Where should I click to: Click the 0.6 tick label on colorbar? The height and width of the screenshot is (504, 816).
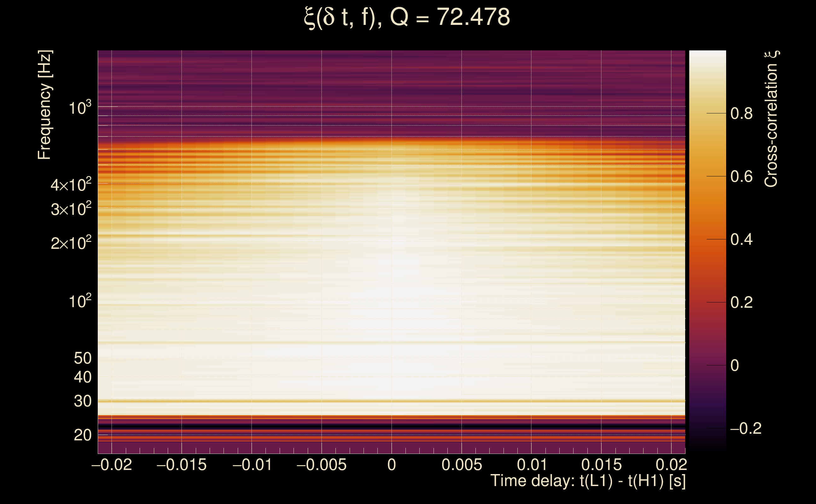click(741, 176)
